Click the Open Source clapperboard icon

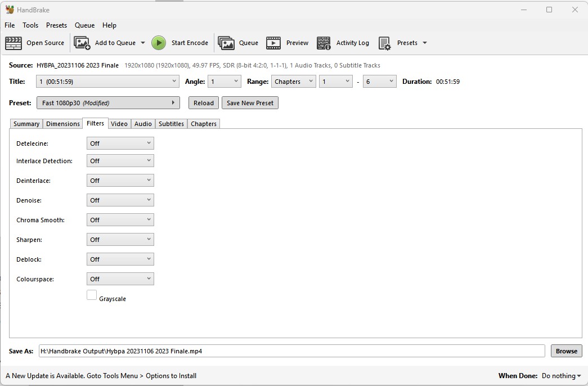pyautogui.click(x=14, y=43)
